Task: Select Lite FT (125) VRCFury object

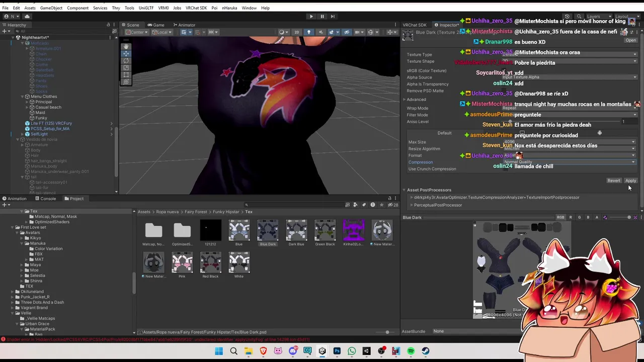Action: pyautogui.click(x=51, y=123)
